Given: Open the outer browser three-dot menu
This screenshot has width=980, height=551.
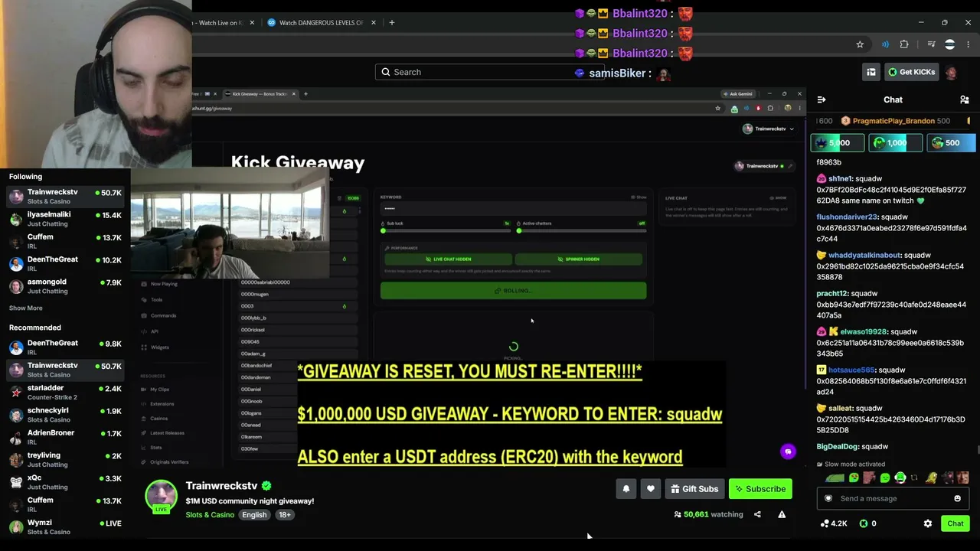Looking at the screenshot, I should (x=969, y=44).
